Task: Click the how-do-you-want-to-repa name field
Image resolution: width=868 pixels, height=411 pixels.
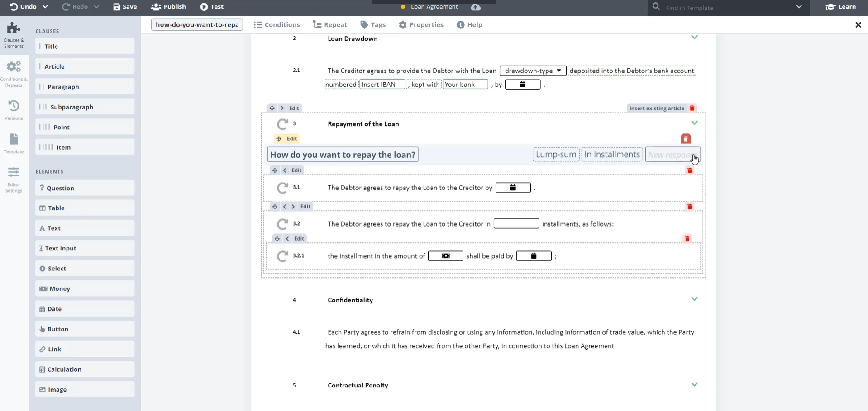Action: (197, 25)
